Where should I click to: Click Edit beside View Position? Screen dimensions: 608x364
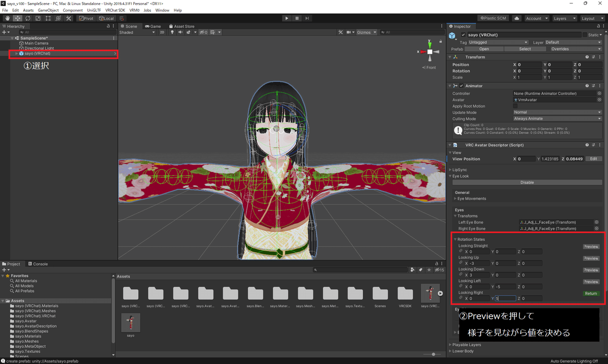pyautogui.click(x=594, y=159)
